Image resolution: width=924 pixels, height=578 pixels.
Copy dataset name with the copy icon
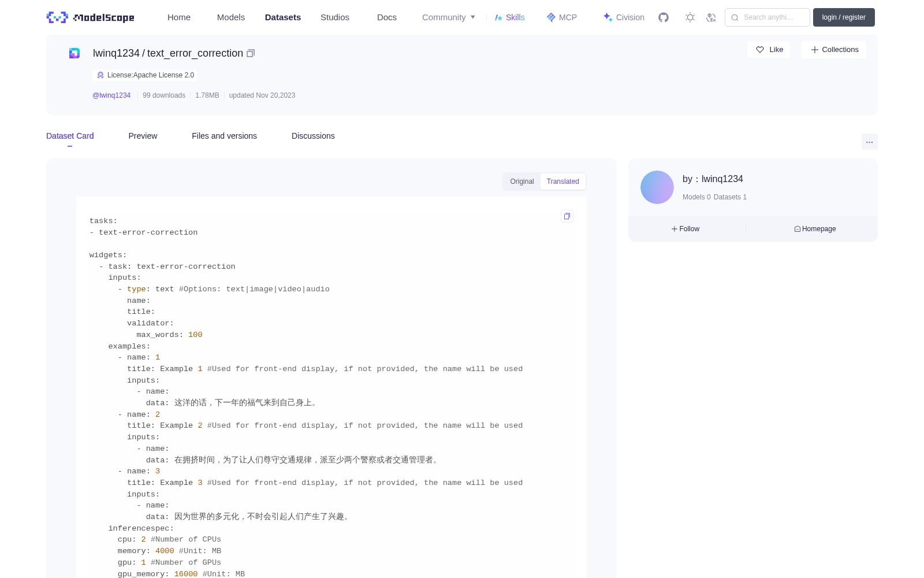[251, 53]
